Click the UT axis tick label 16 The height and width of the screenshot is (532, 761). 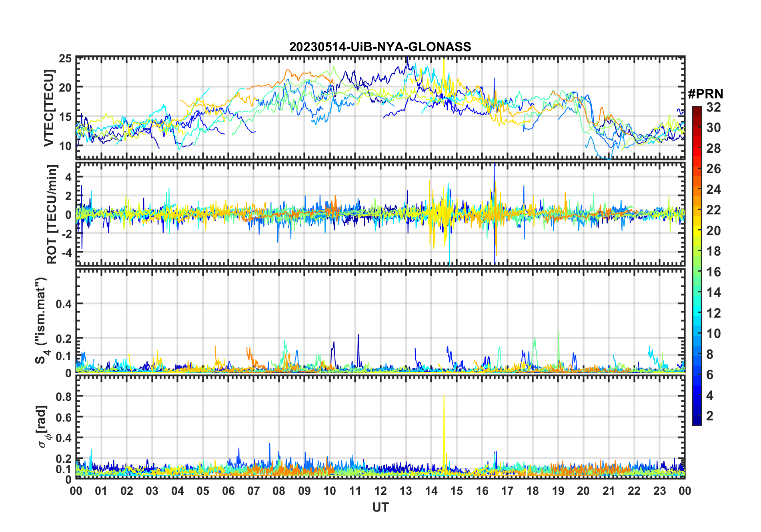[x=482, y=491]
